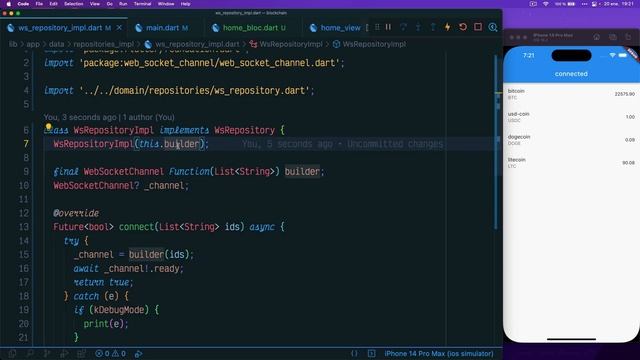The width and height of the screenshot is (640, 360).
Task: Tap the litecoin row in the simulator
Action: coord(571,162)
